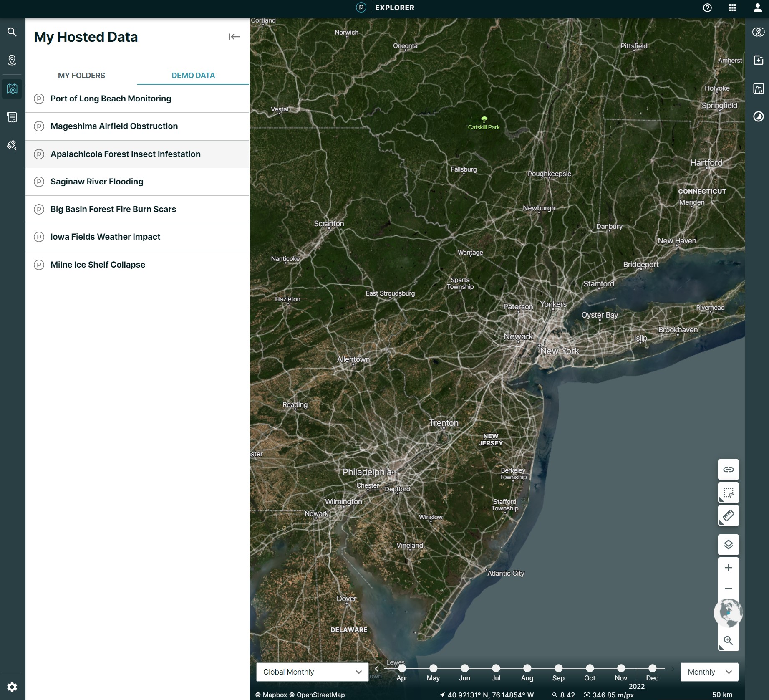This screenshot has height=700, width=769.
Task: Toggle the basemap layers panel
Action: tap(728, 545)
